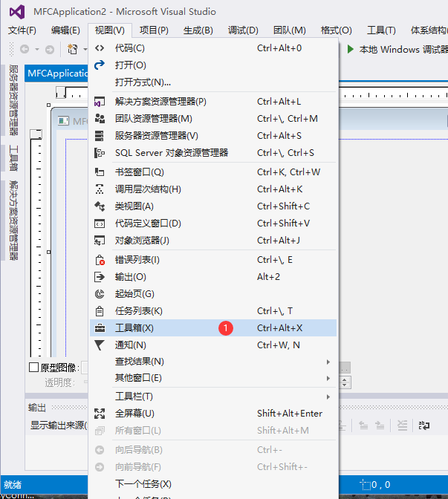Click the Call Hierarchy icon
The image size is (448, 499).
pos(100,189)
